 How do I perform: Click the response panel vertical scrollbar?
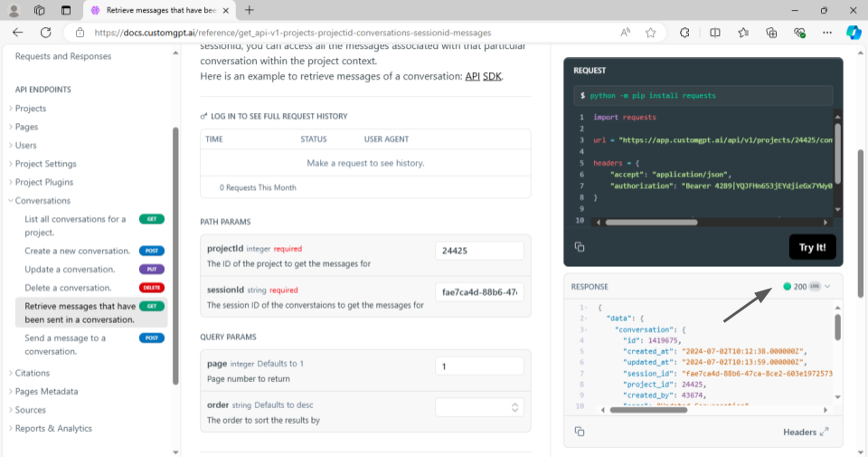[837, 328]
